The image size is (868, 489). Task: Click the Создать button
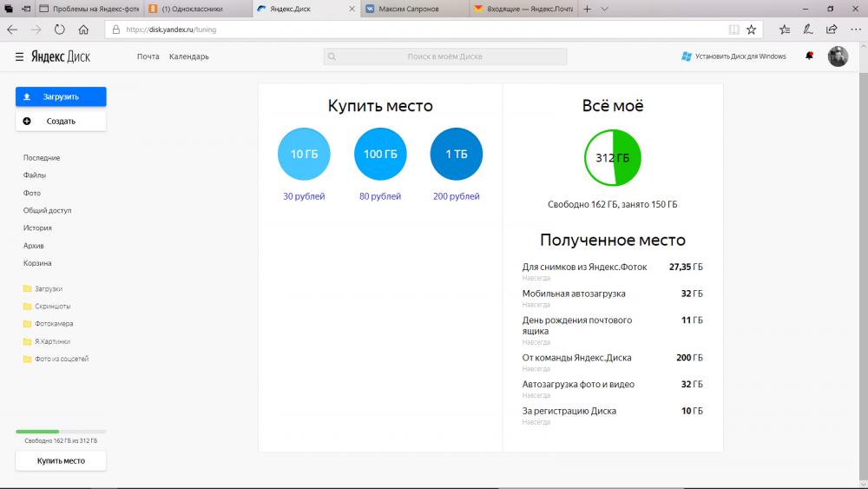(x=61, y=122)
